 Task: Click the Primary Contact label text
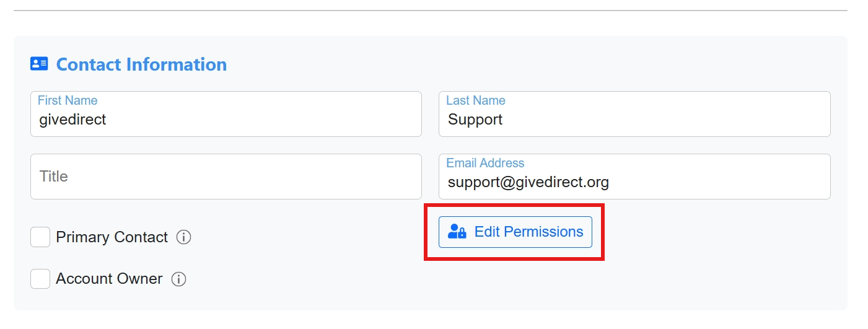[112, 237]
